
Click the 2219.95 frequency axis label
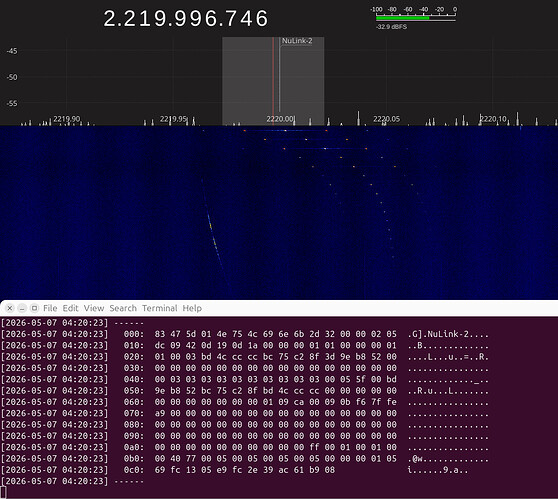click(x=173, y=119)
